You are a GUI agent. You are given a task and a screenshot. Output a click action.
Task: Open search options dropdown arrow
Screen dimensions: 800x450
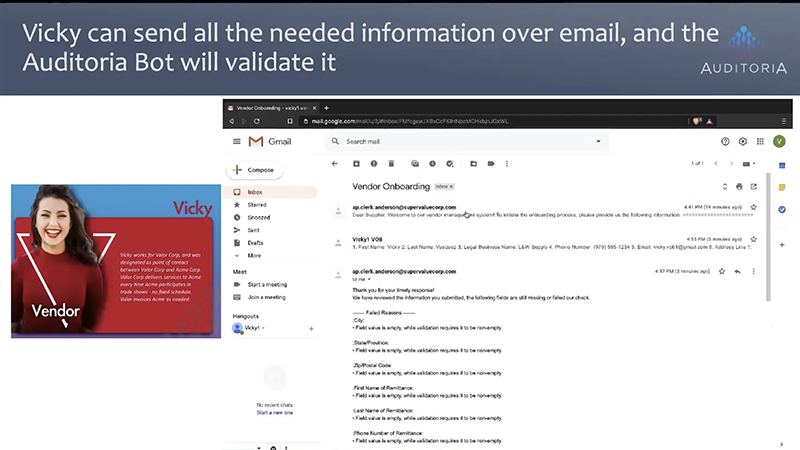pos(598,141)
